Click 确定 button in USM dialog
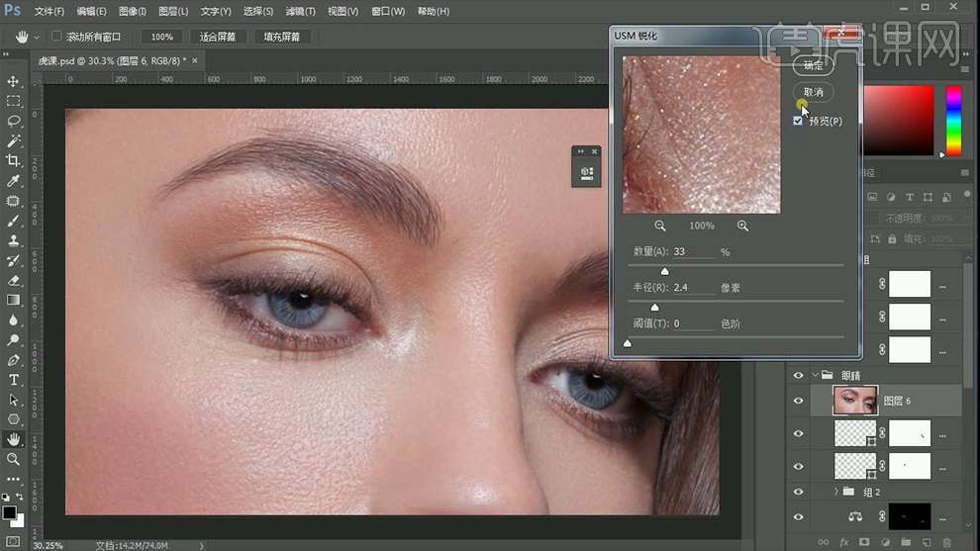This screenshot has width=980, height=551. (813, 65)
